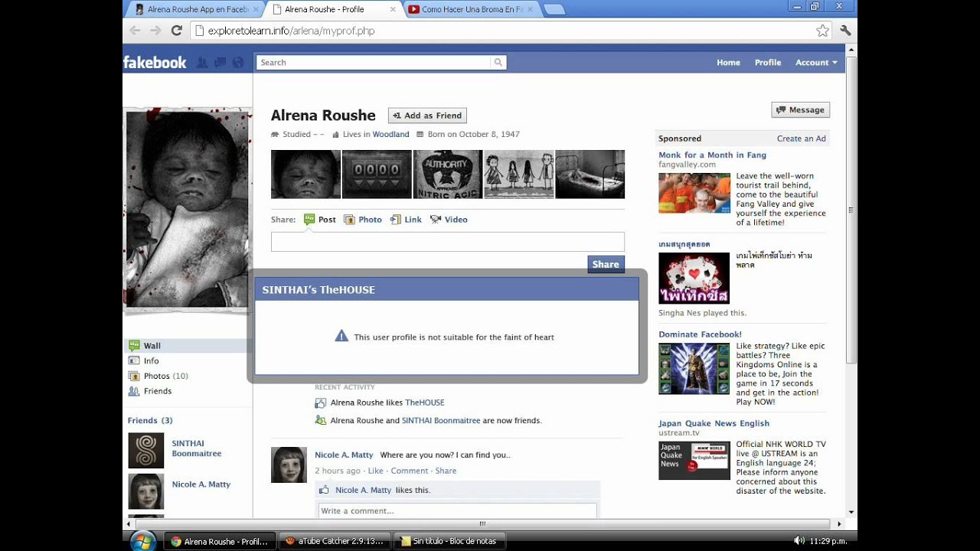Close the Alrena Roushe - Profile tab
Screen dimensions: 980x551
coord(393,10)
